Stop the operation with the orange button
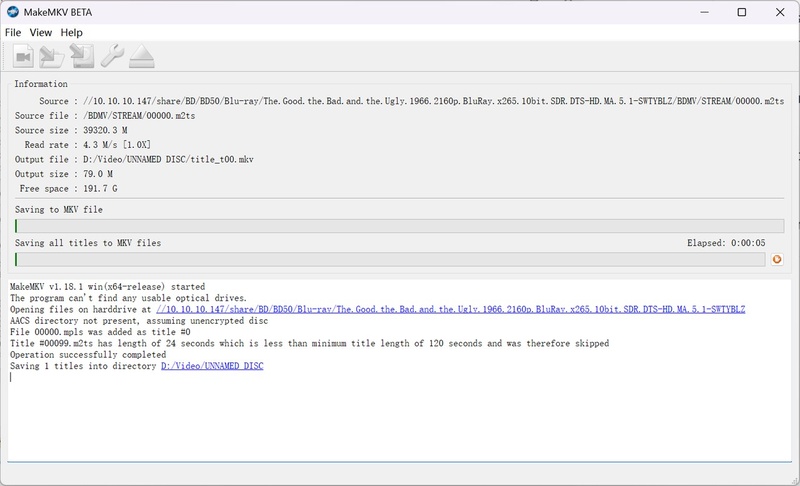 [777, 260]
